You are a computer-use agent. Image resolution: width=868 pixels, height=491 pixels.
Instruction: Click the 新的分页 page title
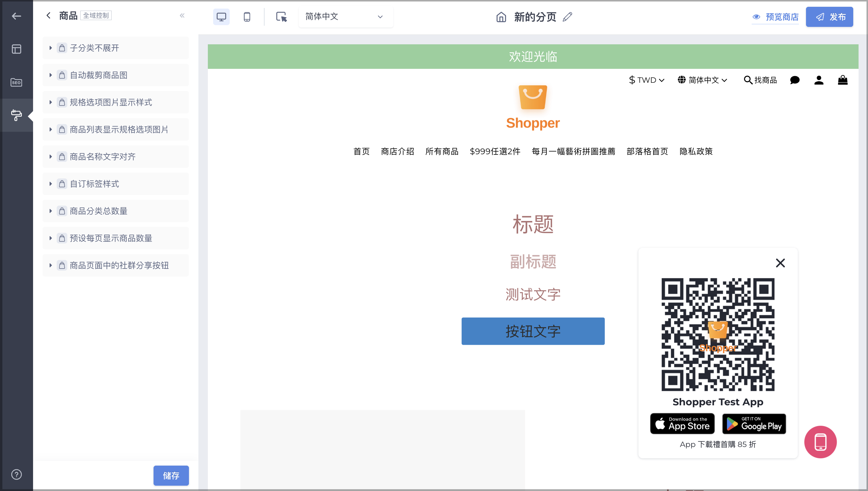point(535,17)
